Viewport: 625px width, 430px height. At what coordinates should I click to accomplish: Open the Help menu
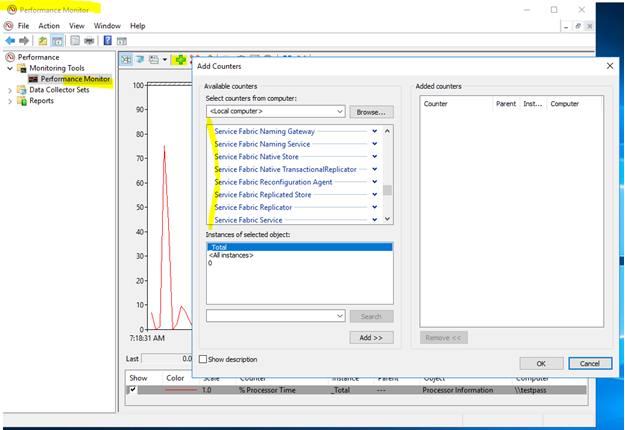[x=138, y=26]
